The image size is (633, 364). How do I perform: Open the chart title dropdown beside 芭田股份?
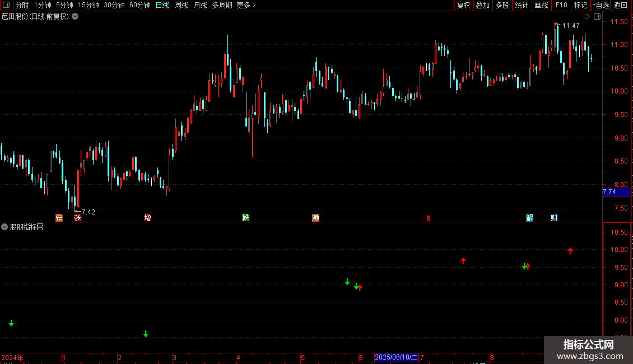(75, 17)
